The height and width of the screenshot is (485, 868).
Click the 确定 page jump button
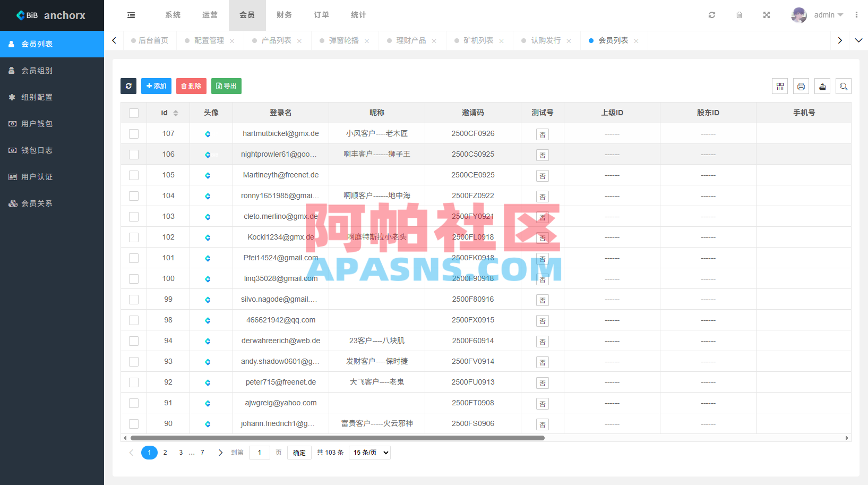click(x=299, y=453)
